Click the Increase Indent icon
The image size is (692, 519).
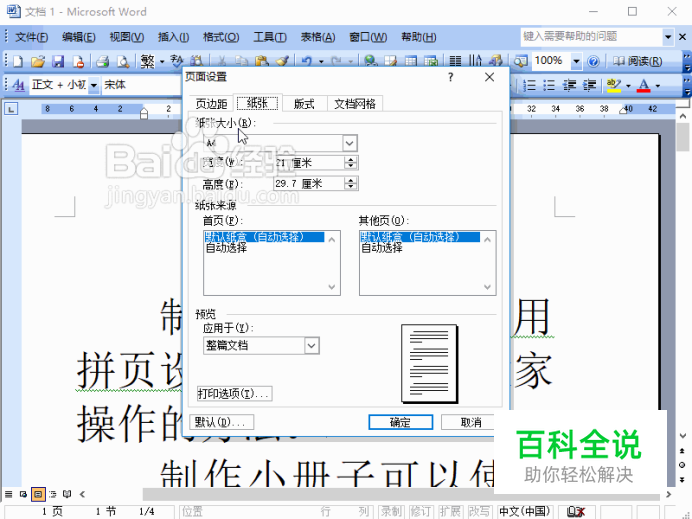590,84
